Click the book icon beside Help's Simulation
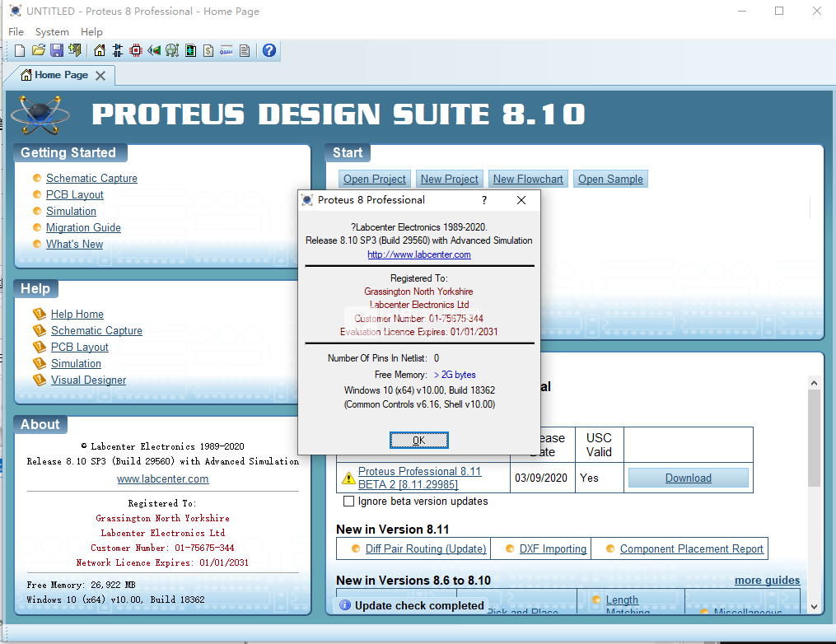 coord(40,363)
